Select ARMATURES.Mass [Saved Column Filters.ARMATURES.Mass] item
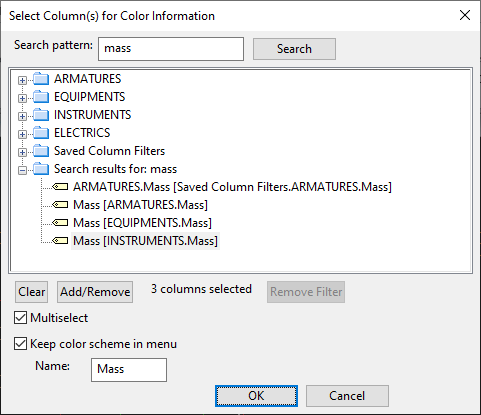The height and width of the screenshot is (415, 481). click(x=232, y=187)
